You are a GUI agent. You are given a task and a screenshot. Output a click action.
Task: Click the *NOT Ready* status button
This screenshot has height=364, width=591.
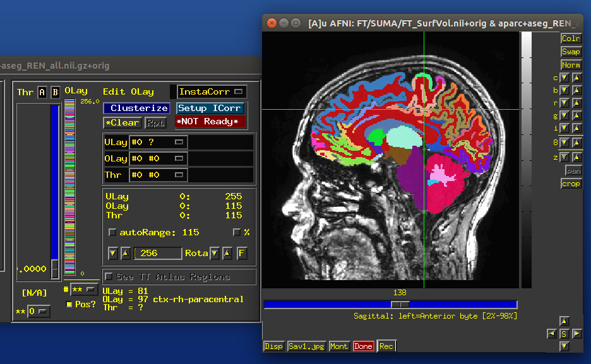(210, 122)
